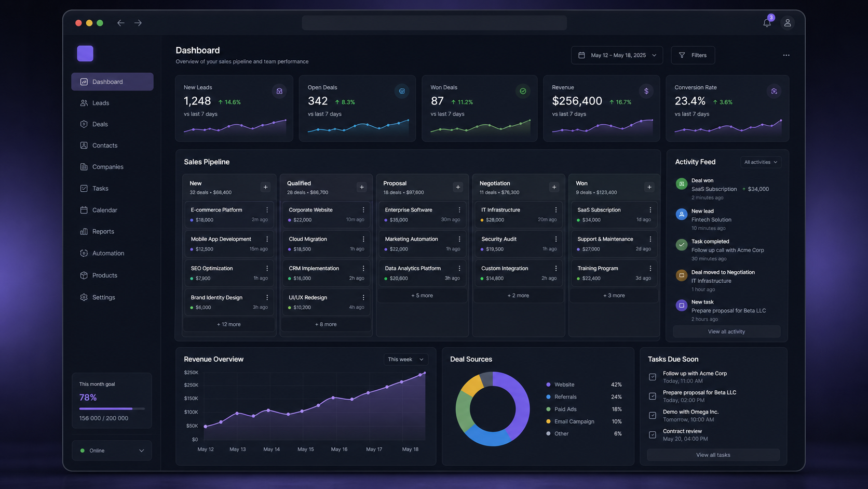
Task: Check the Prepare proposal for Beta LLC task
Action: tap(653, 396)
